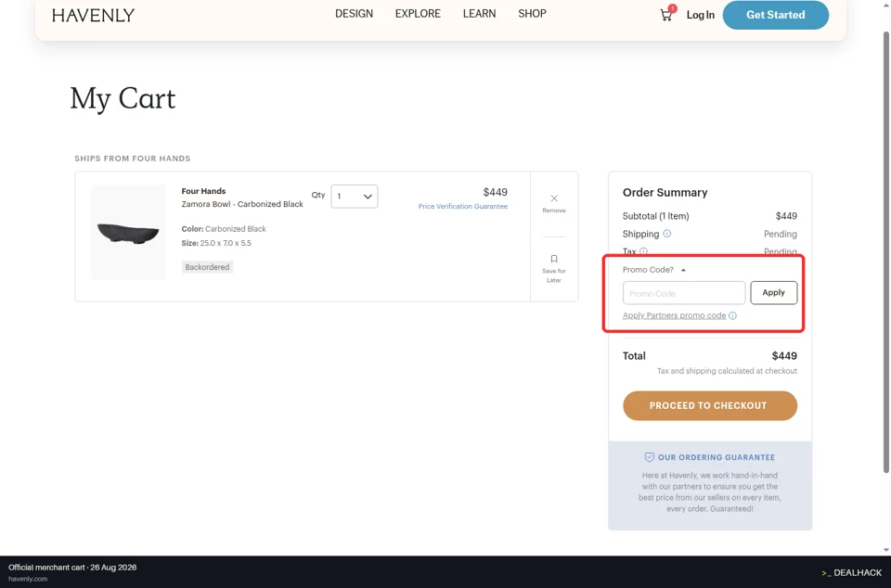Viewport: 891px width, 588px height.
Task: Focus the Promo Code input field
Action: (684, 293)
